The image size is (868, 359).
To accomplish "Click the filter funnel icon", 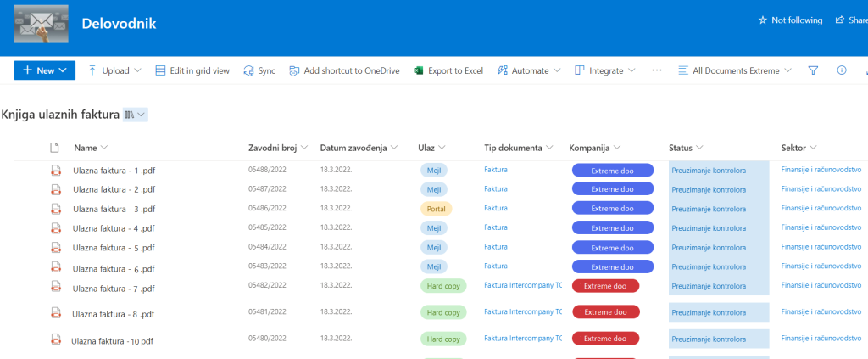I will coord(813,70).
